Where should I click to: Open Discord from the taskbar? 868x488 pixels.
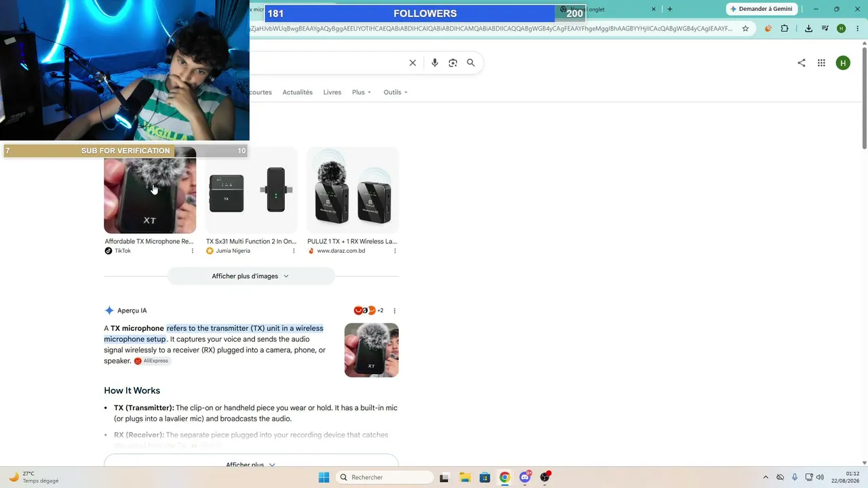click(525, 477)
